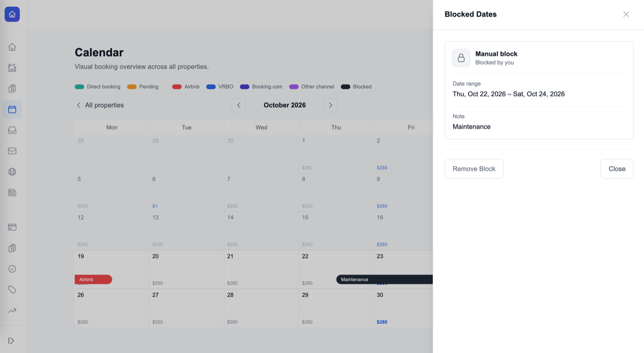
Task: Select the highlighted calendar icon in sidebar
Action: tap(12, 109)
